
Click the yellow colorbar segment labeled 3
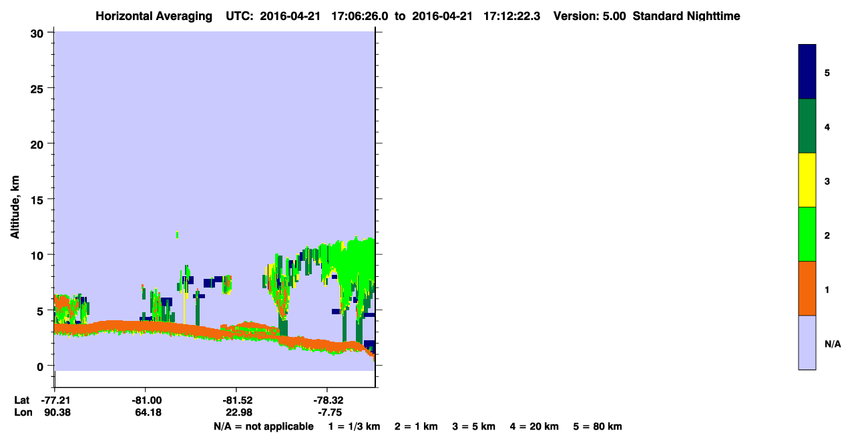point(807,180)
